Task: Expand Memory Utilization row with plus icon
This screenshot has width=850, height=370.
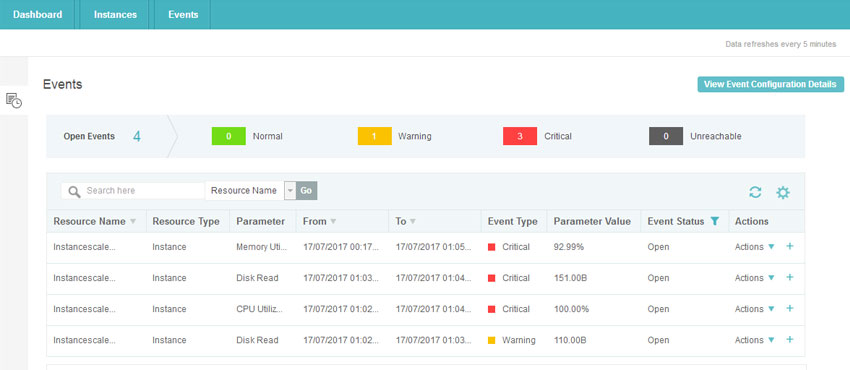Action: pos(790,246)
